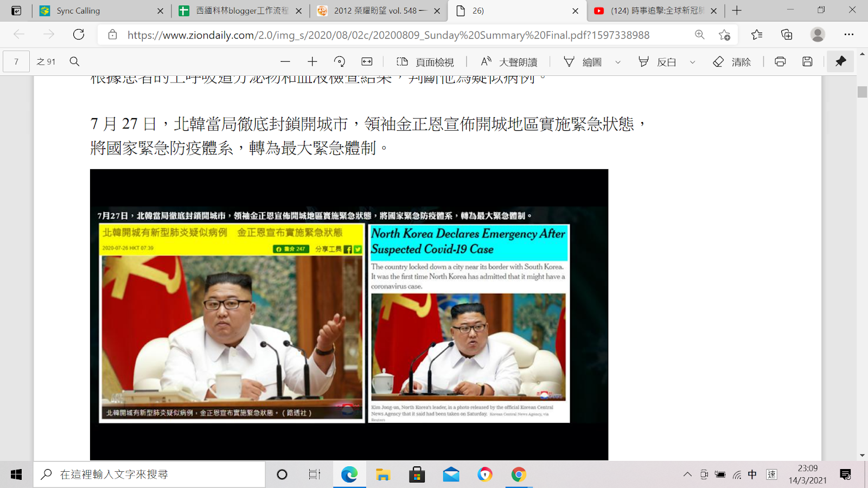This screenshot has width=868, height=488.
Task: Click the Windows taskbar search box
Action: (149, 474)
